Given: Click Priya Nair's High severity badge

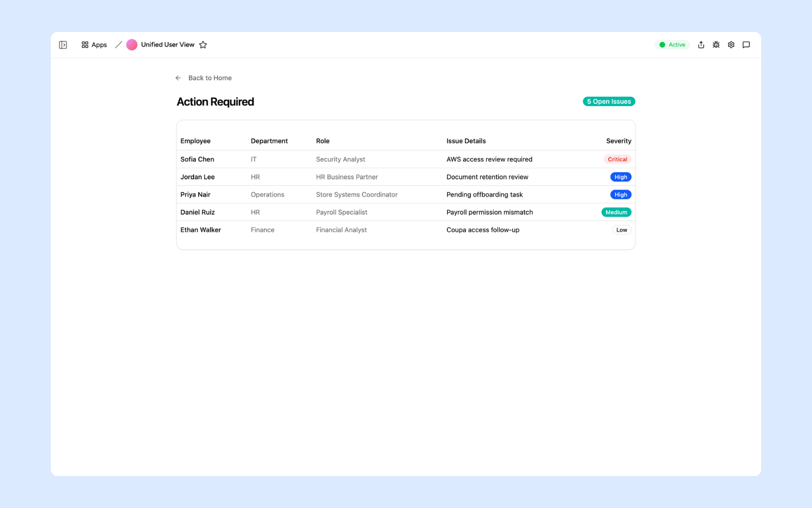Looking at the screenshot, I should tap(621, 195).
